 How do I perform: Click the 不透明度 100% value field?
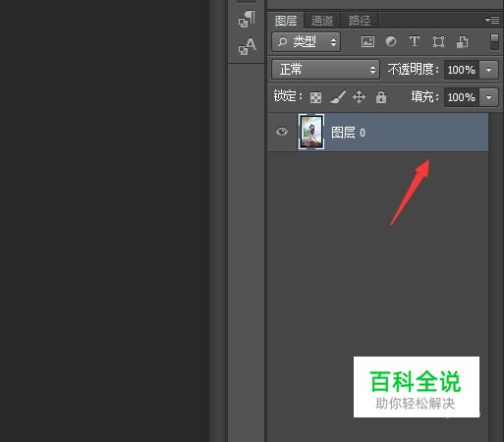click(x=462, y=70)
